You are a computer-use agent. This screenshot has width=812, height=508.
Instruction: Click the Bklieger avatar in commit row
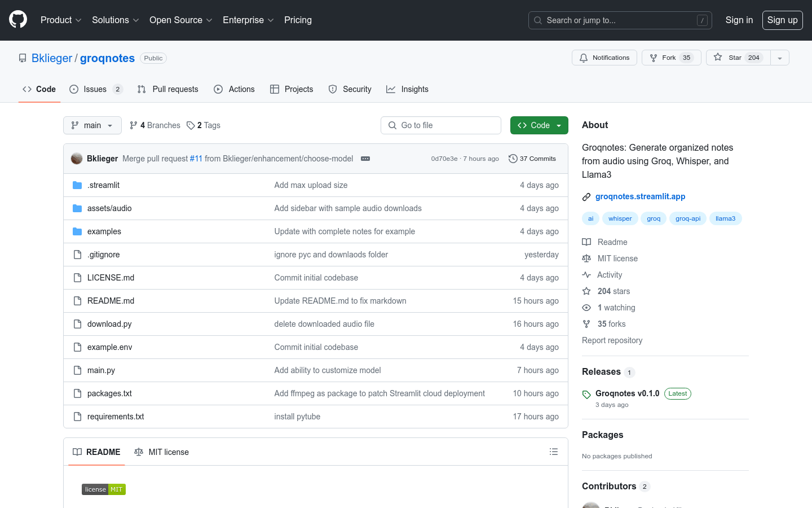coord(77,159)
